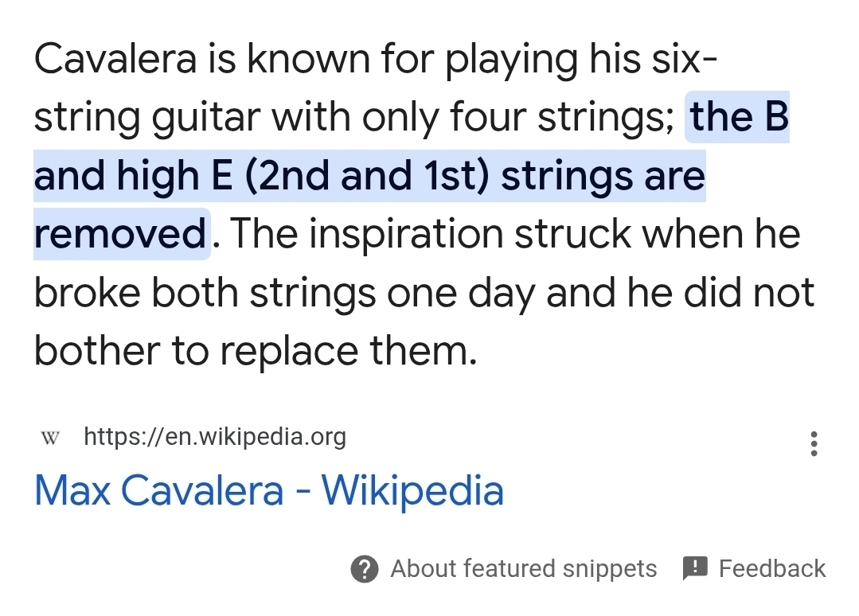
Task: Click the question mark help icon
Action: 364,568
